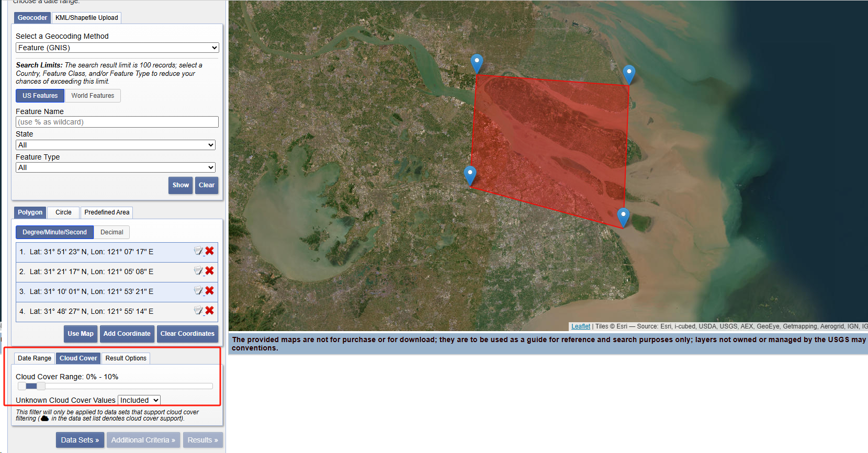Click the Clear feature search button
The width and height of the screenshot is (868, 453).
tap(207, 185)
